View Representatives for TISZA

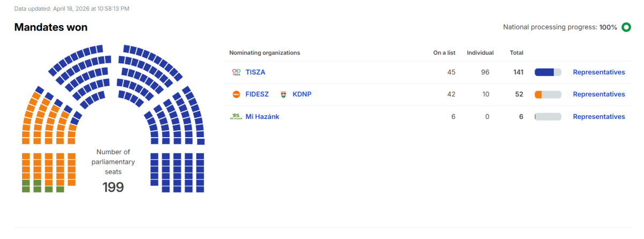click(599, 72)
